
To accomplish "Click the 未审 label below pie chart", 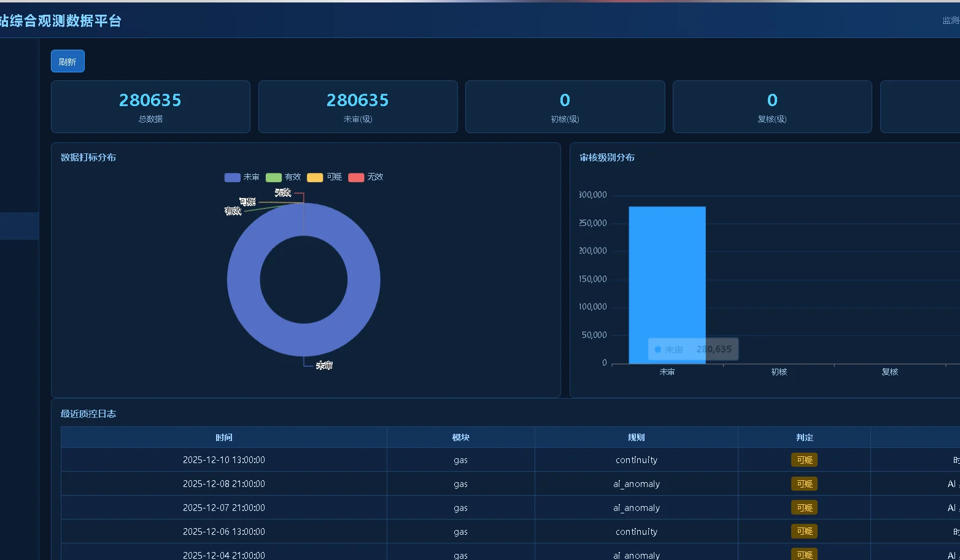I will tap(324, 366).
